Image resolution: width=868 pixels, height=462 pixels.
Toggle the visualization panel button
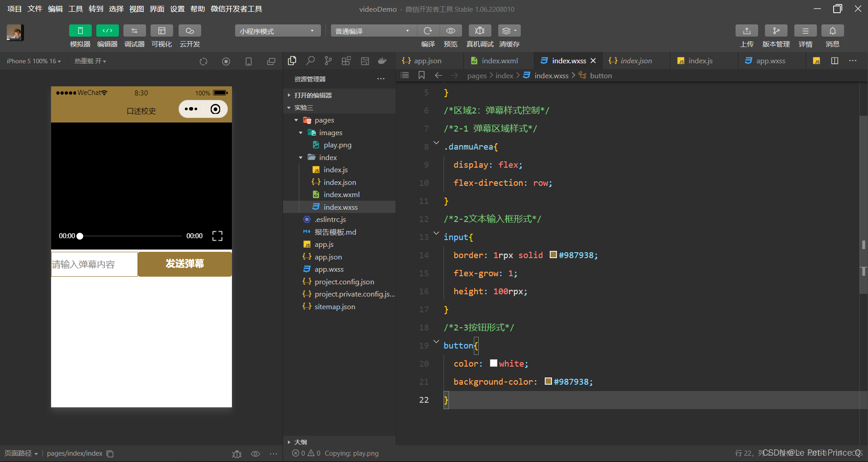pyautogui.click(x=161, y=31)
